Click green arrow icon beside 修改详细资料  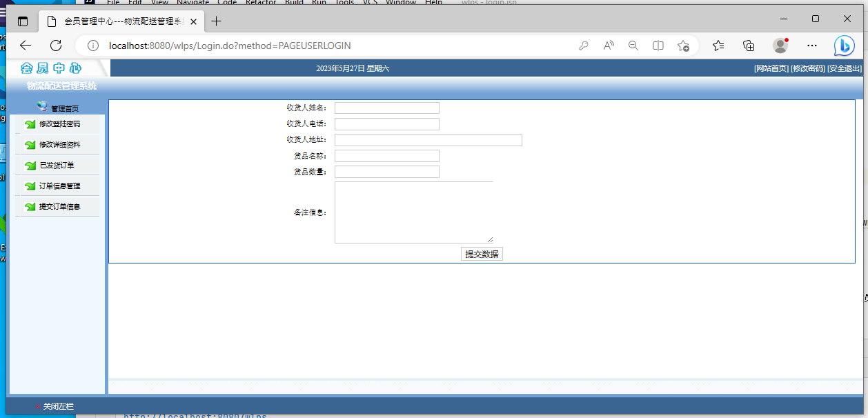coord(30,146)
